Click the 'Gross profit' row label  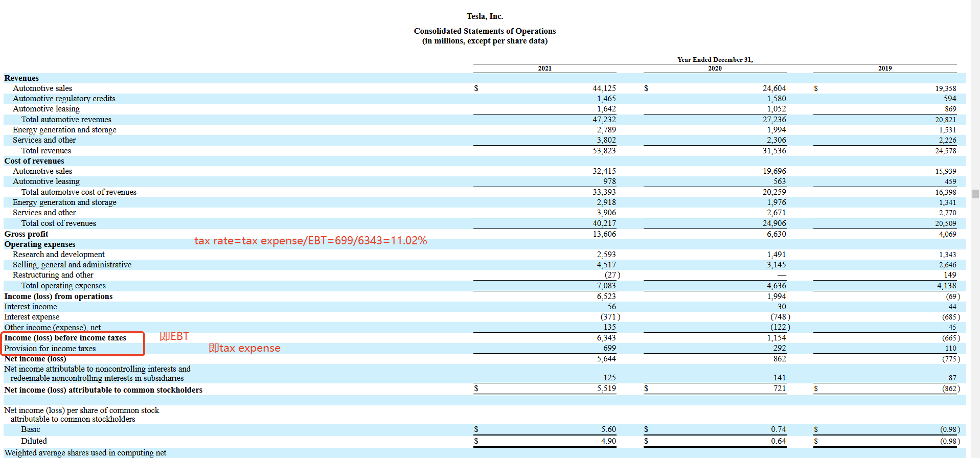[x=26, y=234]
